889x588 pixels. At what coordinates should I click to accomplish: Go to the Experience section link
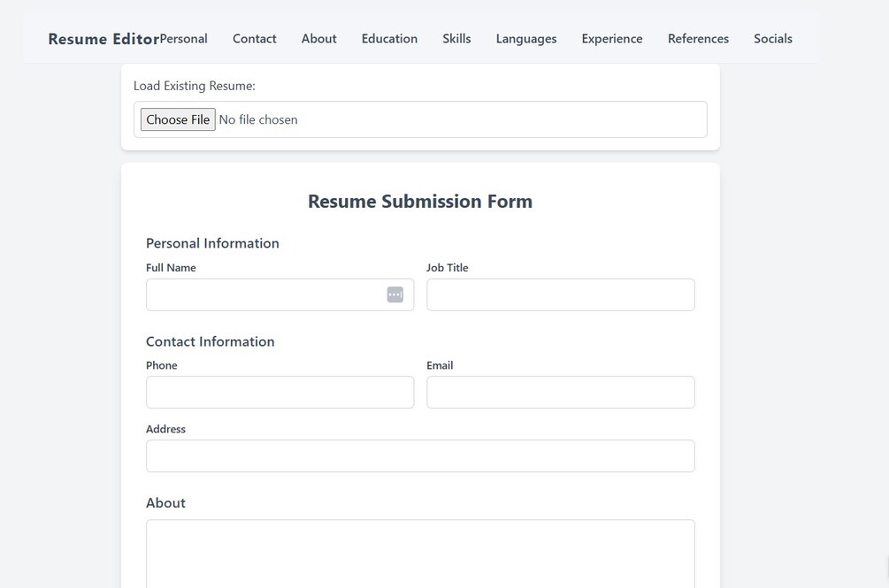(x=612, y=39)
